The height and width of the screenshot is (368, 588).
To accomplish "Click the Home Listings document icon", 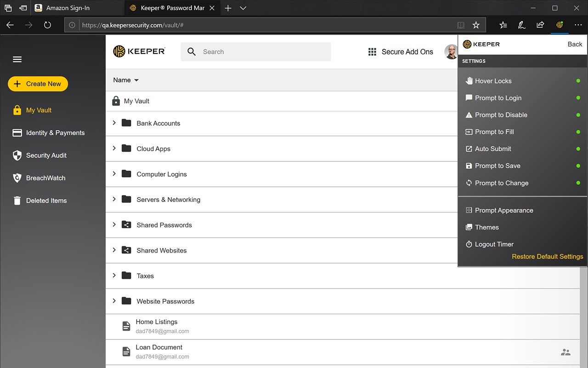I will [126, 326].
